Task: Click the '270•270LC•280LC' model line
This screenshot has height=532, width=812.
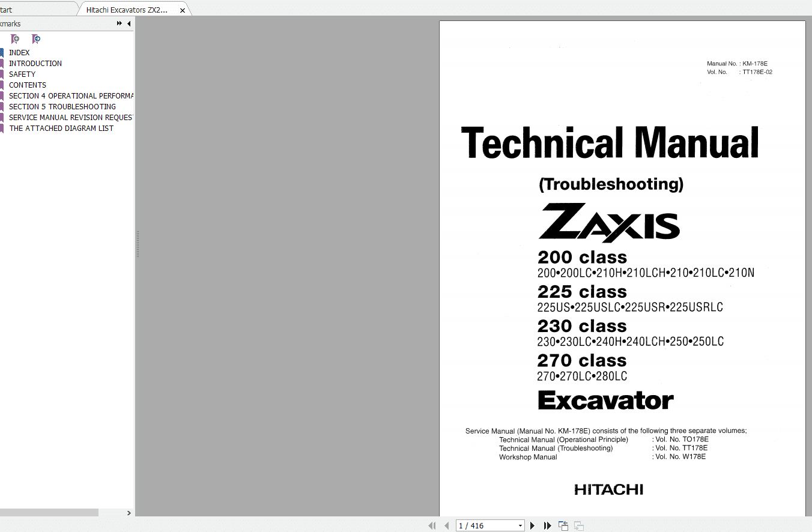Action: click(x=582, y=376)
